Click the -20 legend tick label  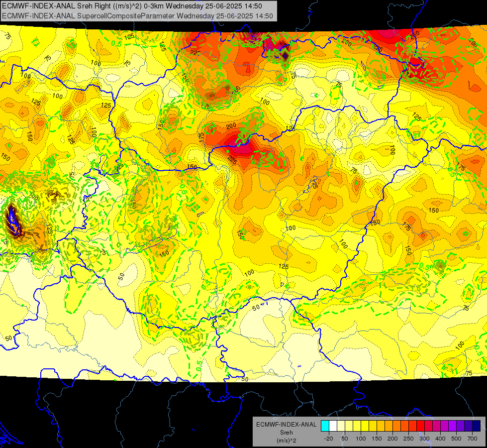(x=329, y=439)
